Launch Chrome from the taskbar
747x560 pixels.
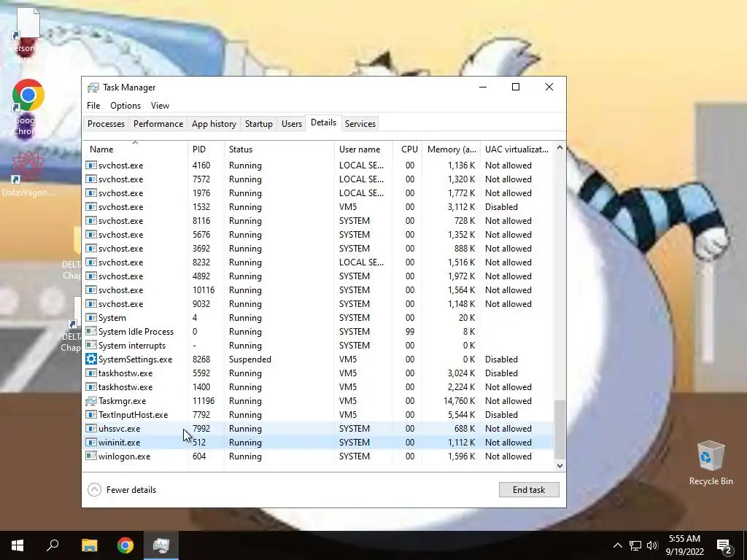pos(125,545)
